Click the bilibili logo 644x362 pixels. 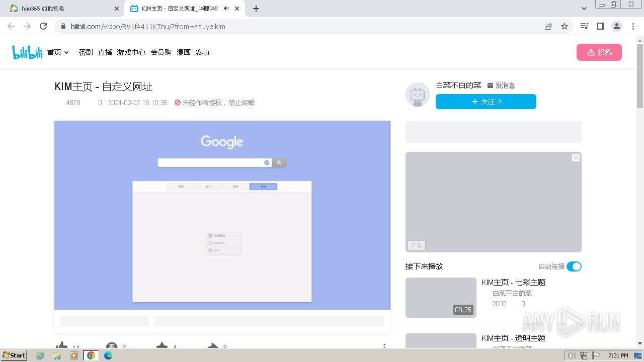27,52
